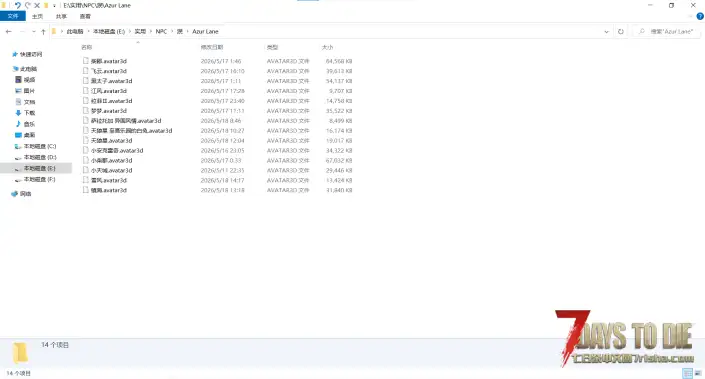Switch to large icons view using the status bar icon

tap(698, 373)
